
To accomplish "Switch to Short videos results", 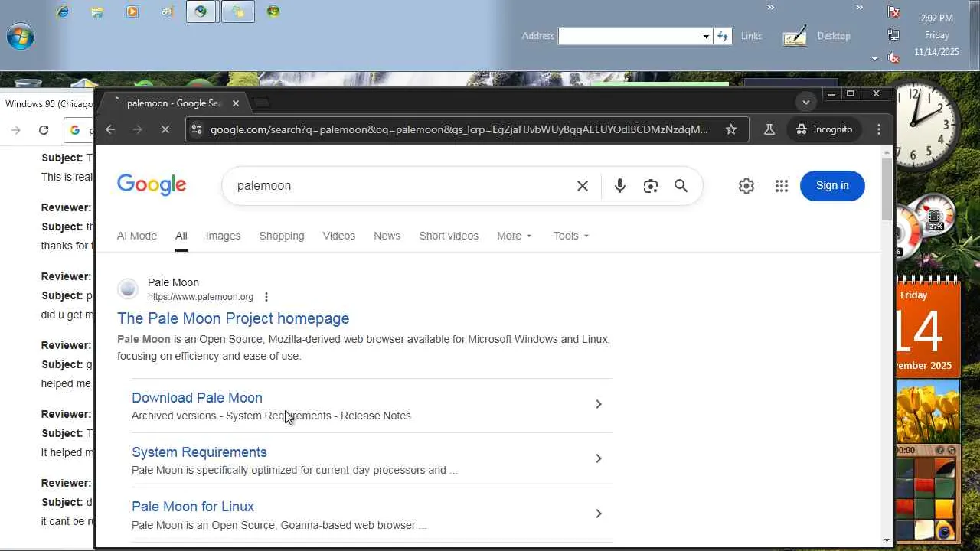I will [x=449, y=236].
